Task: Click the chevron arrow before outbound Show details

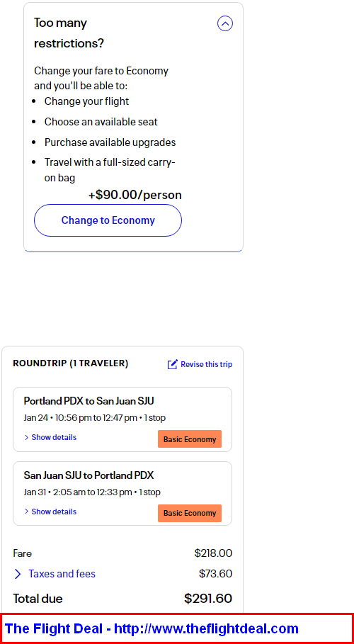Action: 27,437
